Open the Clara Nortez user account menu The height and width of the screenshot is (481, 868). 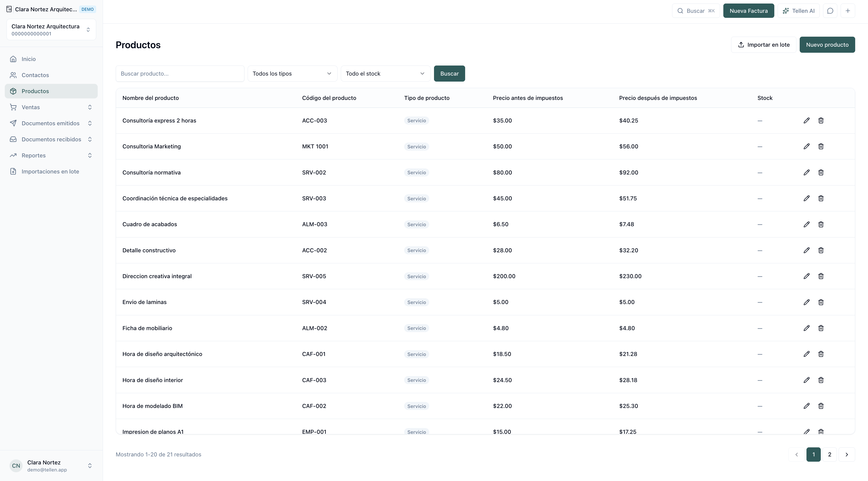point(51,465)
